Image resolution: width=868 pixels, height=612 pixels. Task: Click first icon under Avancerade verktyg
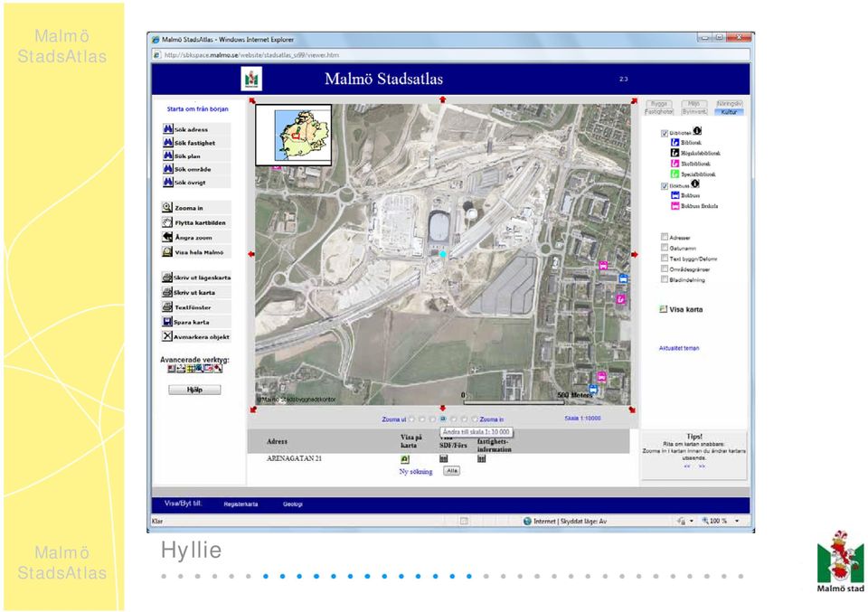point(171,369)
